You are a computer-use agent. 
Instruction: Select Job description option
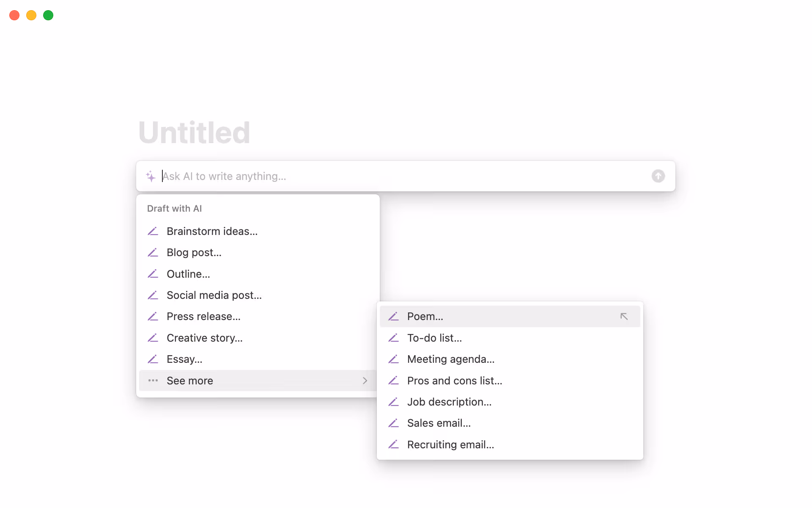(510, 402)
